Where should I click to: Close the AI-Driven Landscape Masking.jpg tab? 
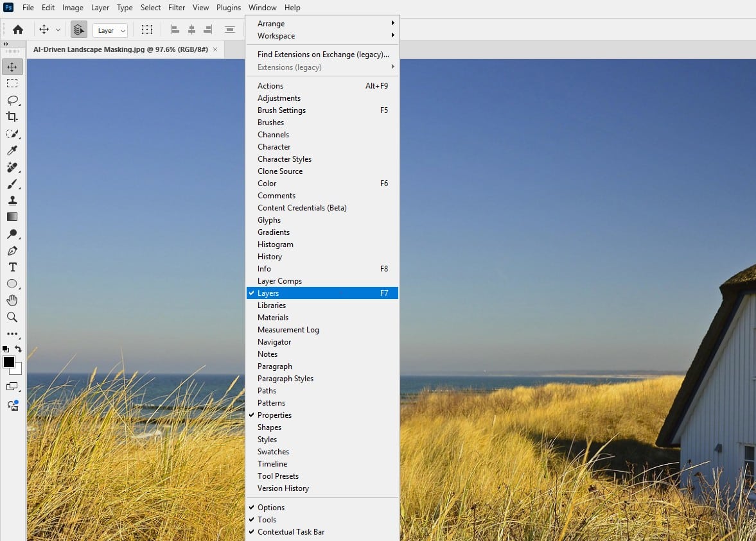tap(215, 49)
